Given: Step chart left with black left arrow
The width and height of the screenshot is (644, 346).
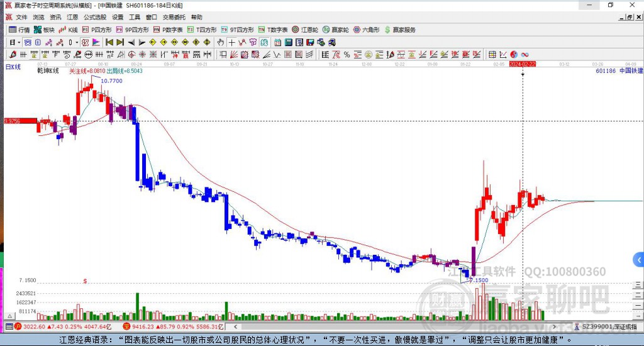Looking at the screenshot, I should (x=131, y=42).
